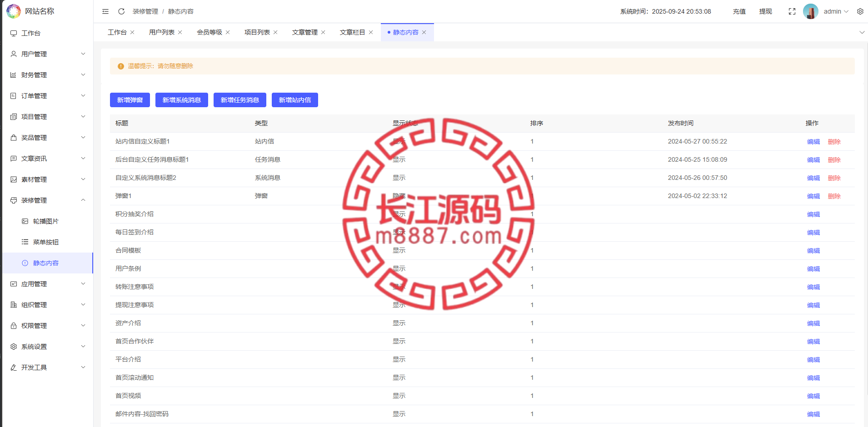Open 充值 in the top bar

pos(739,11)
